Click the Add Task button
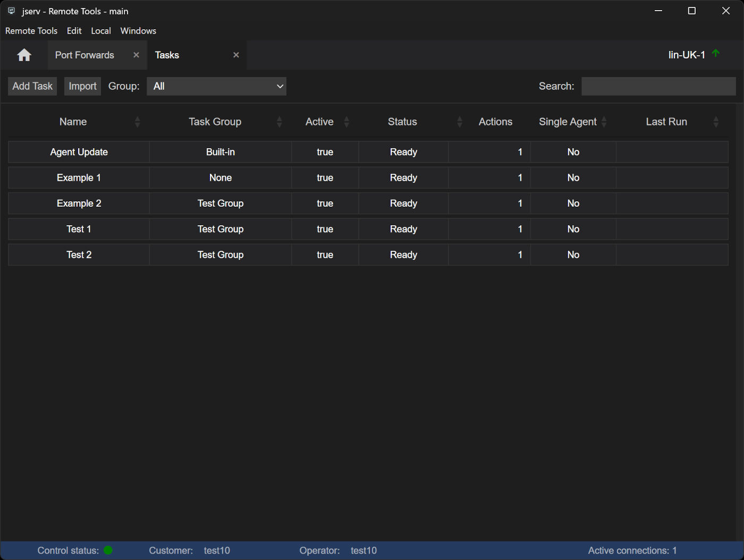This screenshot has height=560, width=744. [32, 87]
